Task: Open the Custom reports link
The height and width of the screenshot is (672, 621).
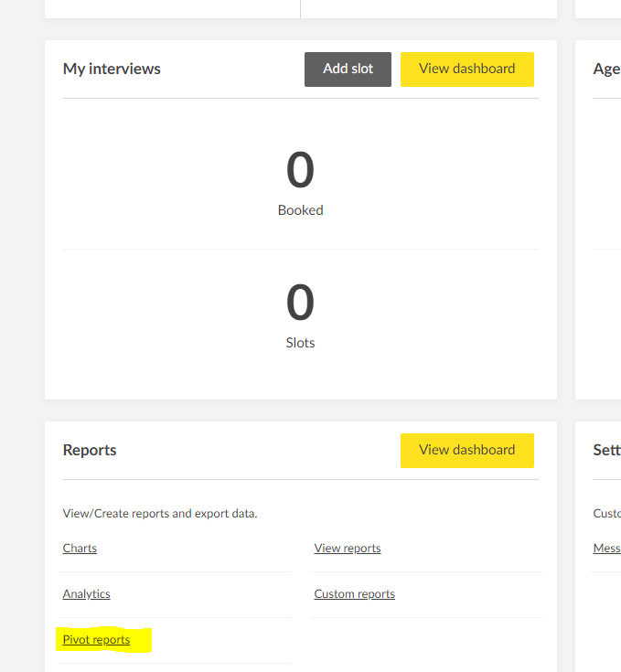Action: tap(354, 594)
